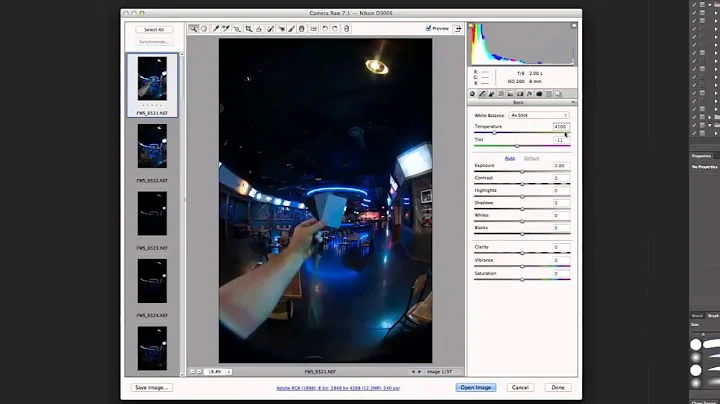Switch to the HSL / Grayscale panel tab

[x=501, y=94]
